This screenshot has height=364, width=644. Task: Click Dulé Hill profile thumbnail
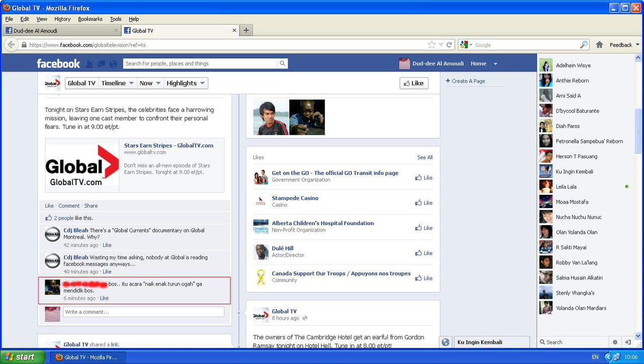click(x=261, y=252)
